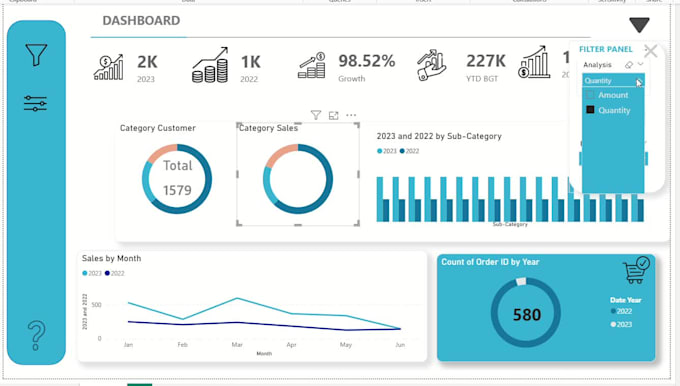Viewport: 680px width, 386px height.
Task: Click the Sales by Month chart title
Action: 111,258
